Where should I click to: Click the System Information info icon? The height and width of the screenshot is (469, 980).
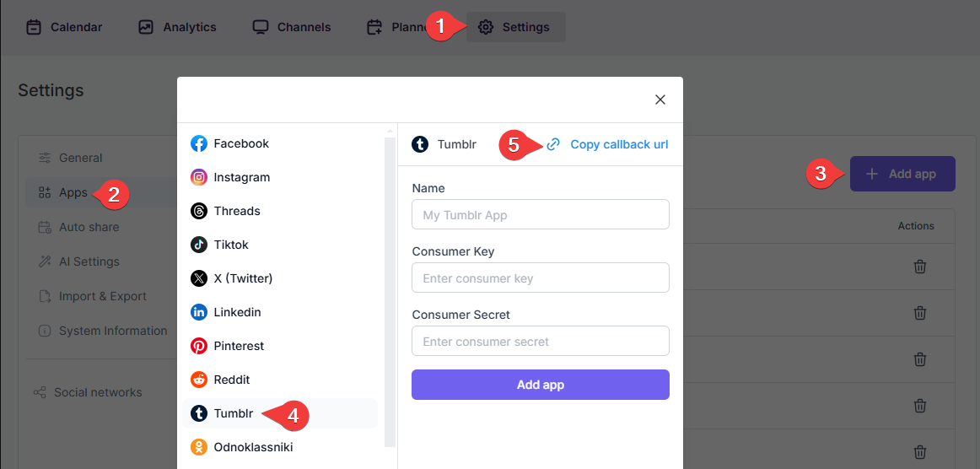click(45, 331)
